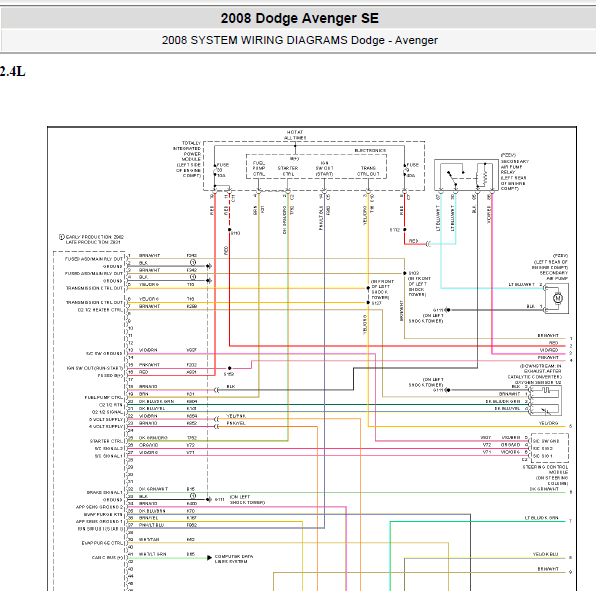Click the "COMPUTER DATA LINES SYSTEM" reference
596x591 pixels.
point(234,559)
